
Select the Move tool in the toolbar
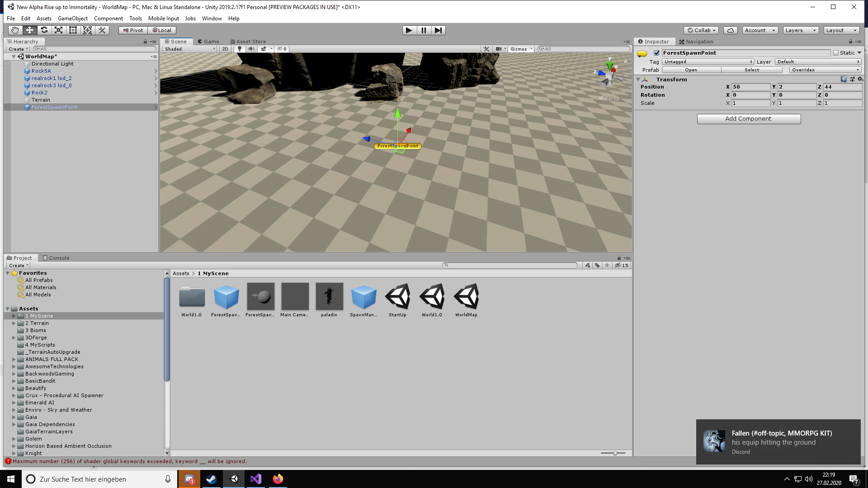point(29,30)
